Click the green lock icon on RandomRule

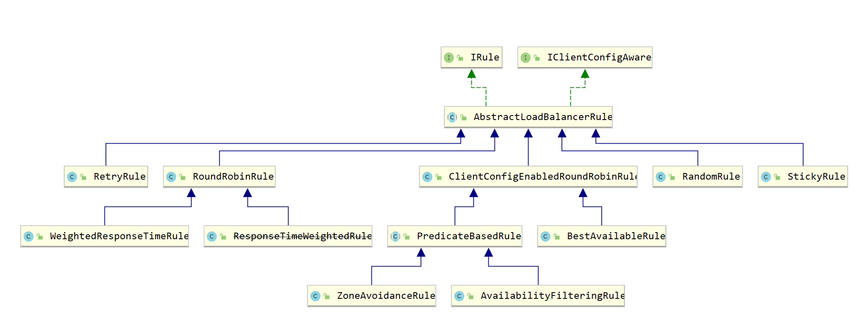point(672,177)
